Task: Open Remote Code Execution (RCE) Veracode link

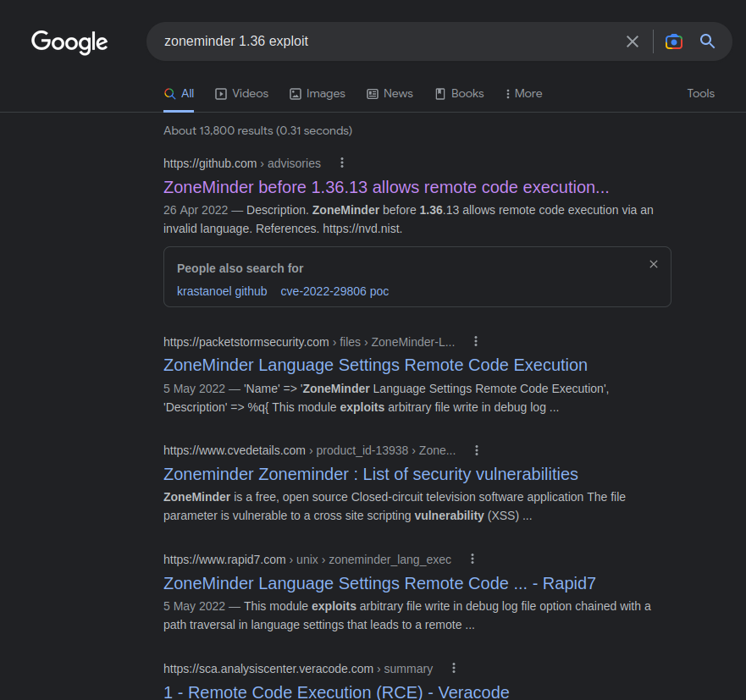Action: point(336,692)
